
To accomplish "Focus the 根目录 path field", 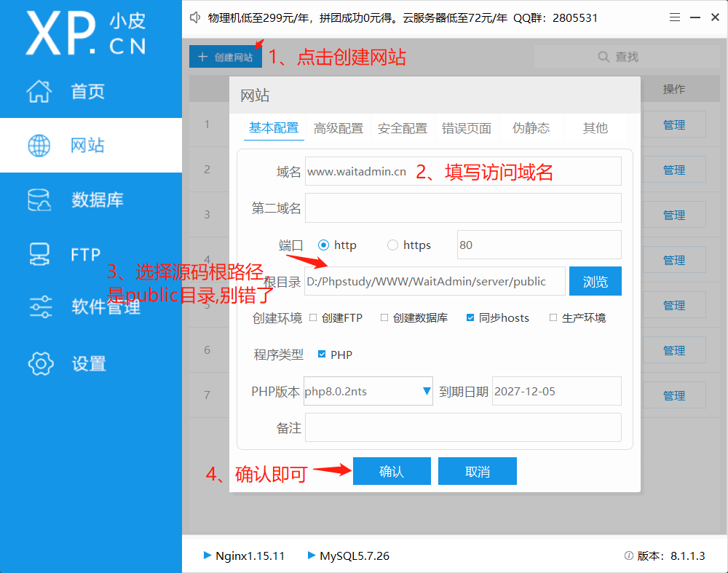I will pos(435,281).
